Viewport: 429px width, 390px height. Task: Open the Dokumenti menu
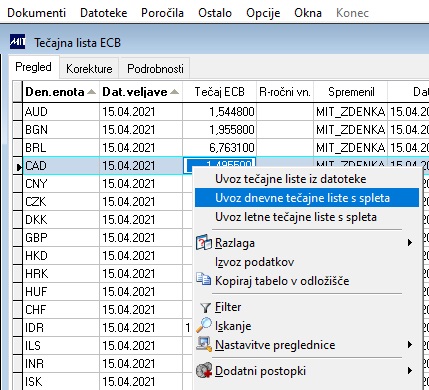[36, 13]
